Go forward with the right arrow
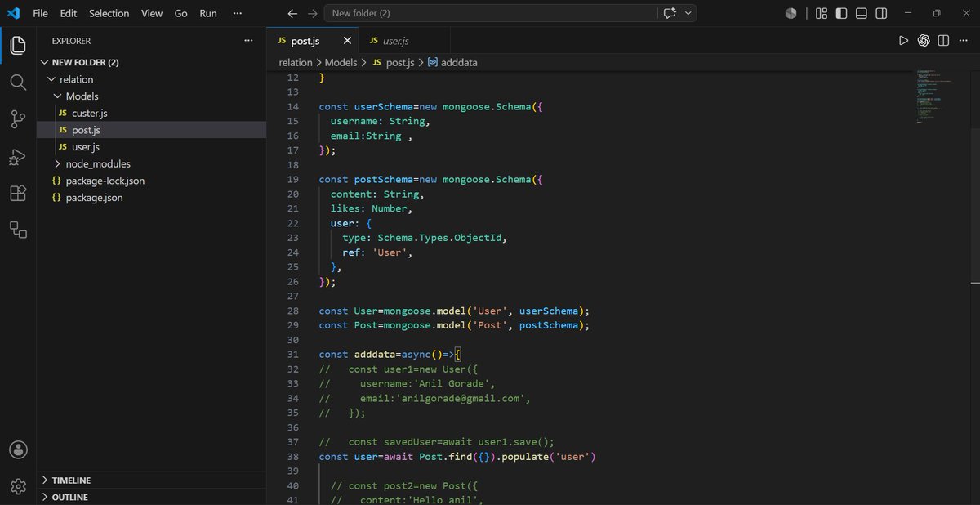Screen dimensions: 980x505 (x=313, y=14)
